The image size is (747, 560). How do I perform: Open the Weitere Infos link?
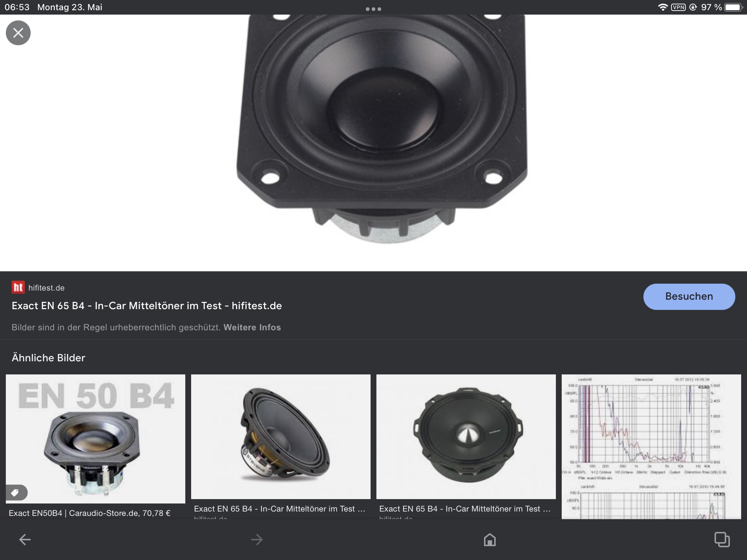252,327
